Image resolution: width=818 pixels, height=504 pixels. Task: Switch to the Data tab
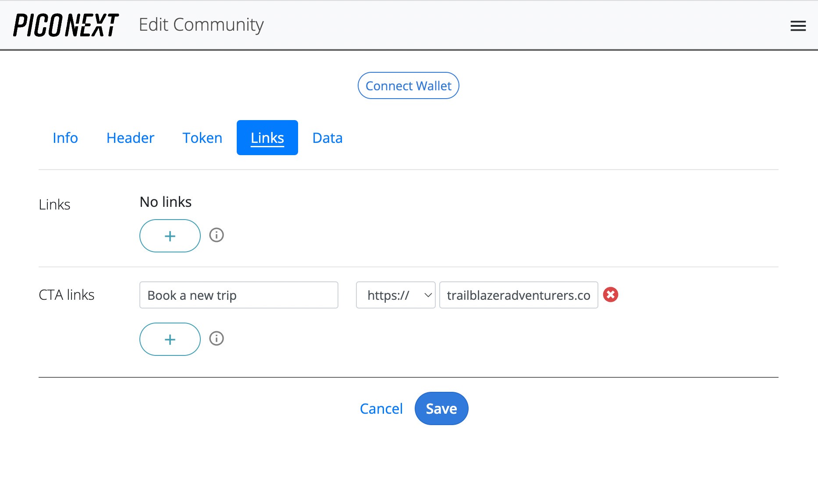(327, 138)
